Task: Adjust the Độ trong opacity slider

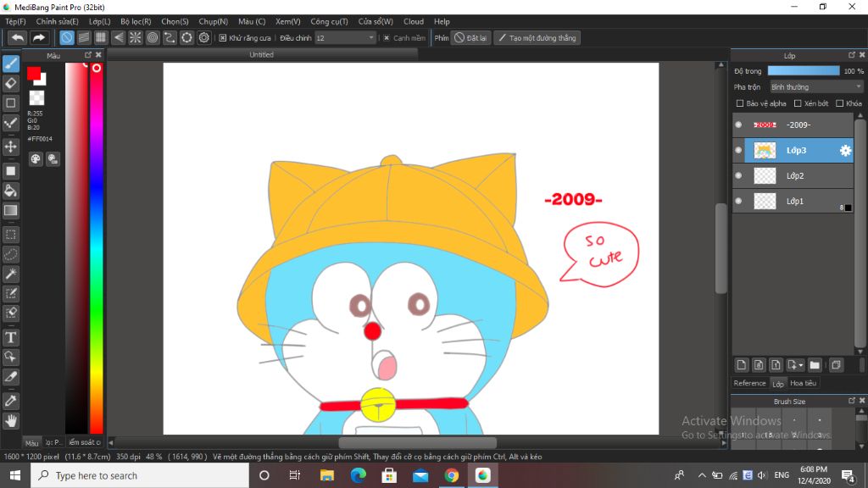Action: coord(804,71)
